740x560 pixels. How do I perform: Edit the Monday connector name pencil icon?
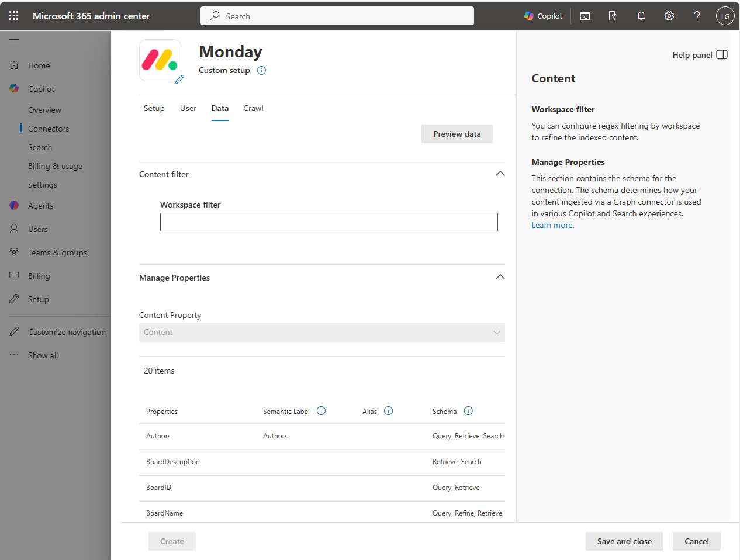(179, 79)
